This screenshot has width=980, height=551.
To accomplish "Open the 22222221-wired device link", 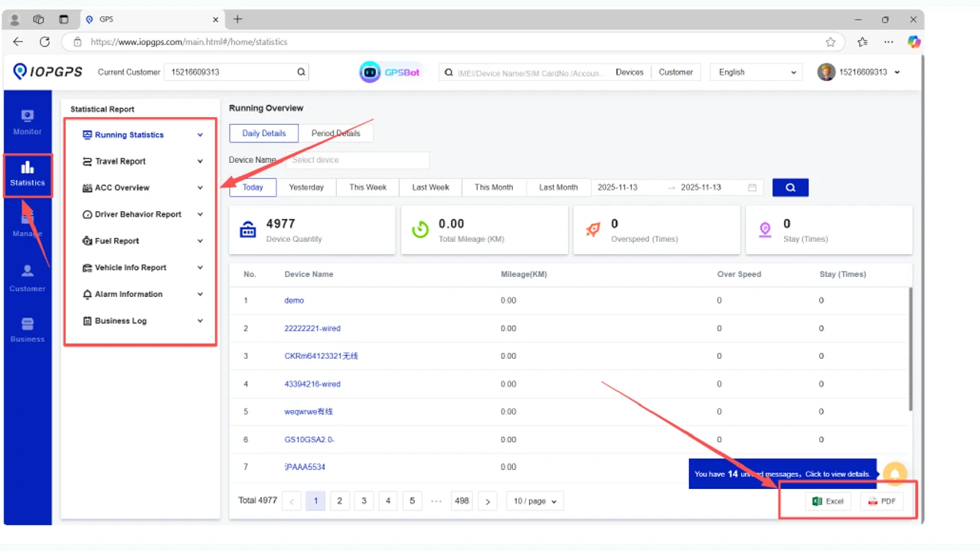I will pos(312,328).
